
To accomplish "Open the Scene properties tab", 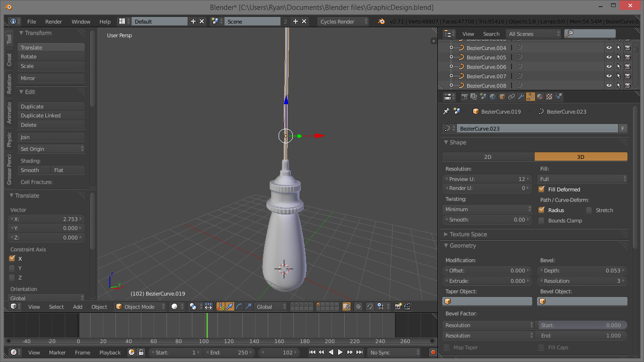I will [483, 97].
